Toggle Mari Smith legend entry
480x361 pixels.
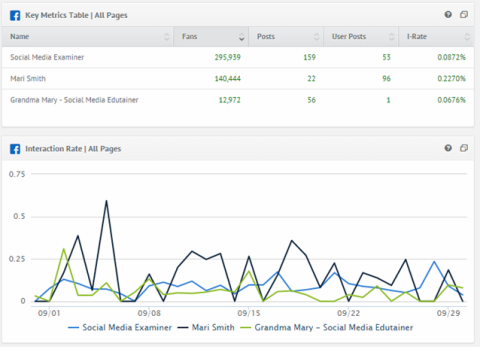(206, 327)
